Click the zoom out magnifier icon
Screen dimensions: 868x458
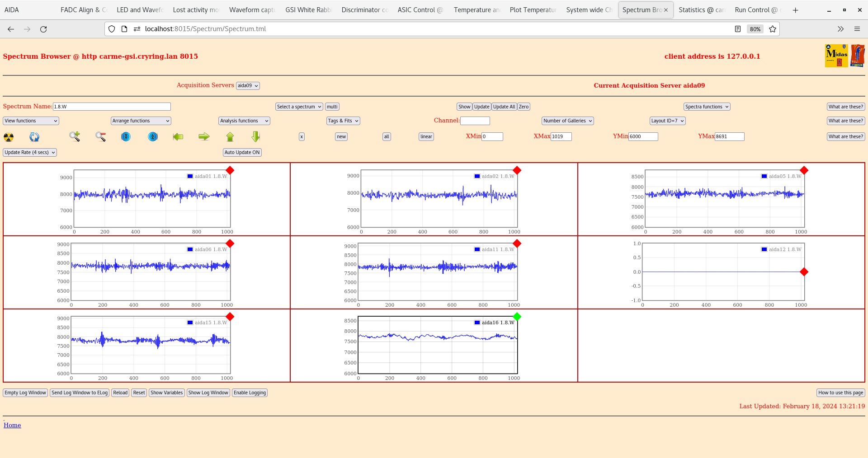tap(100, 136)
